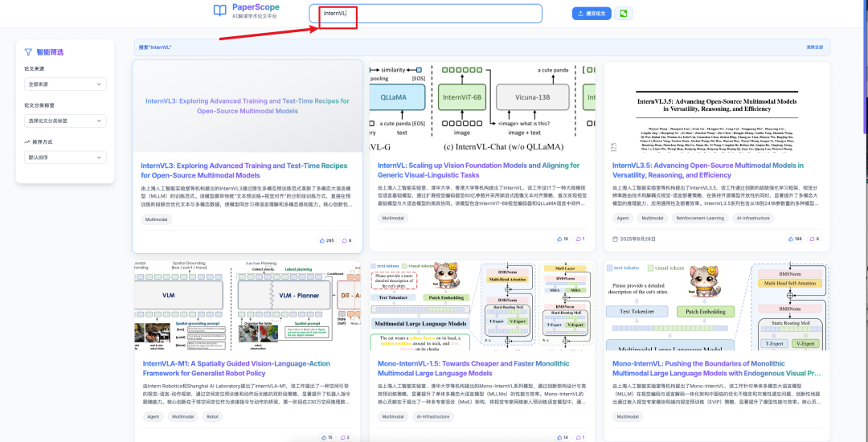Click the PaperScope book logo icon

[220, 10]
